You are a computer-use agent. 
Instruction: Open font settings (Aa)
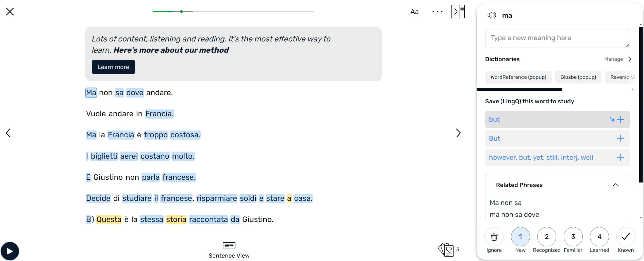pyautogui.click(x=414, y=12)
